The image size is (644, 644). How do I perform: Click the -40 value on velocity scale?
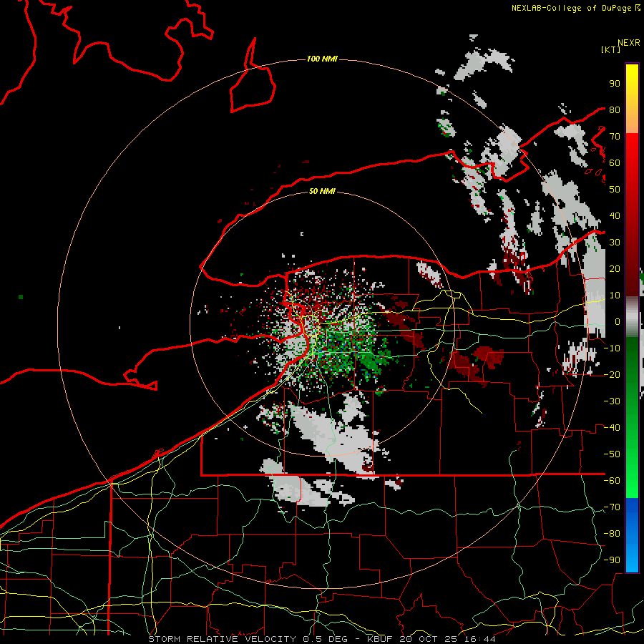[x=612, y=428]
